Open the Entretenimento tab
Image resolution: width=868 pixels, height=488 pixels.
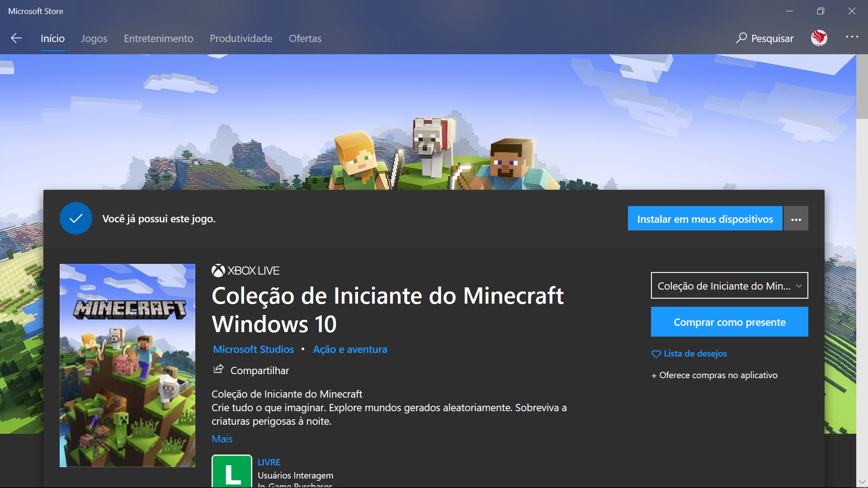159,38
